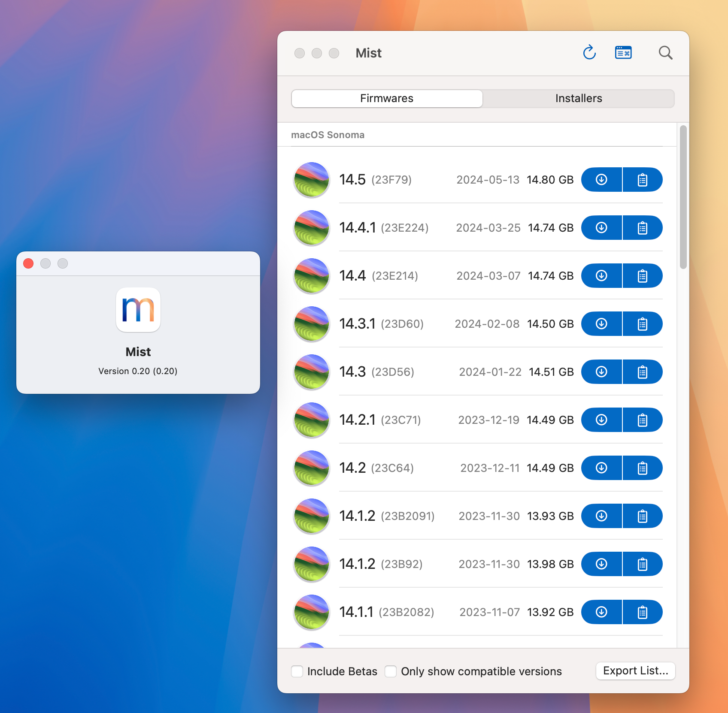
Task: Copy URL for firmware 14.5 (23F79)
Action: pos(643,179)
